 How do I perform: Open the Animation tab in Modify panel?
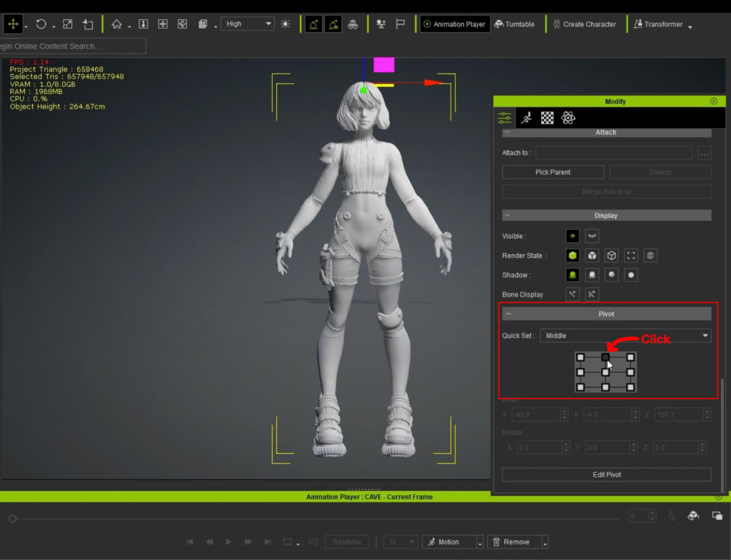[x=526, y=118]
